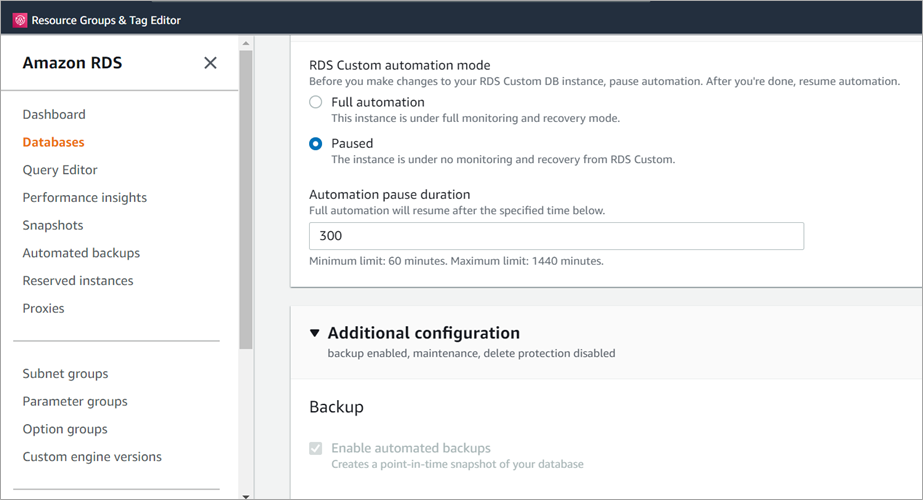Go to Proxies page
The height and width of the screenshot is (500, 923).
[x=44, y=309]
